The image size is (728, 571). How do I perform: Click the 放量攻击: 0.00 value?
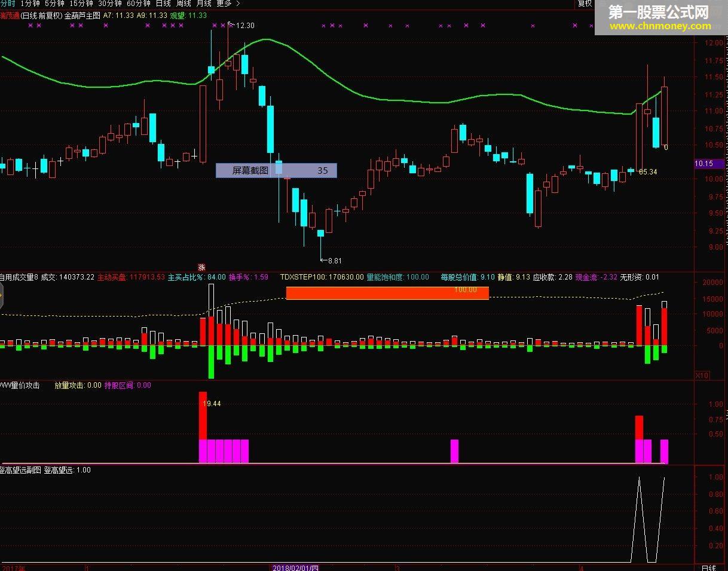point(78,385)
